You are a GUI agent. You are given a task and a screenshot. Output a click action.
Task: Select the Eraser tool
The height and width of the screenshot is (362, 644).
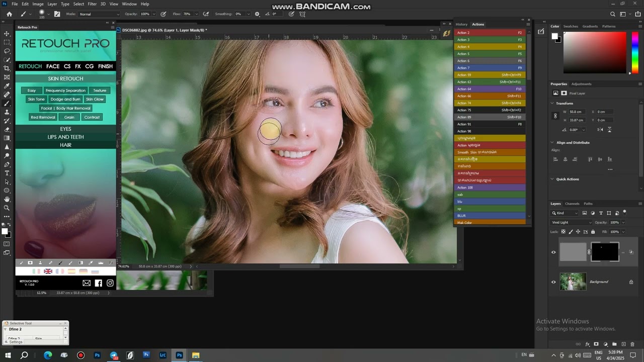tap(7, 129)
